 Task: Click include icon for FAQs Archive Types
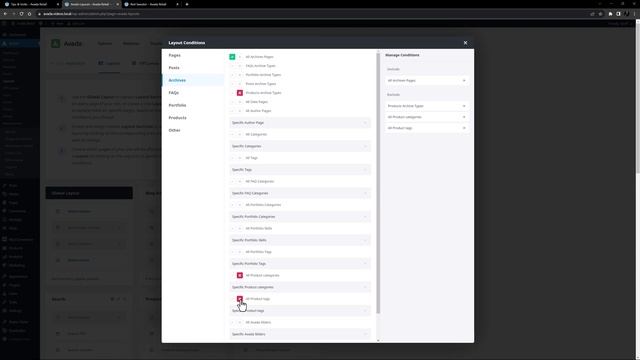(232, 66)
